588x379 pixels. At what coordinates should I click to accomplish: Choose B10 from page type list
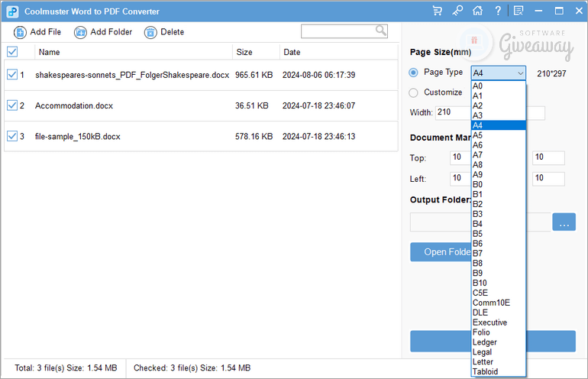point(499,283)
